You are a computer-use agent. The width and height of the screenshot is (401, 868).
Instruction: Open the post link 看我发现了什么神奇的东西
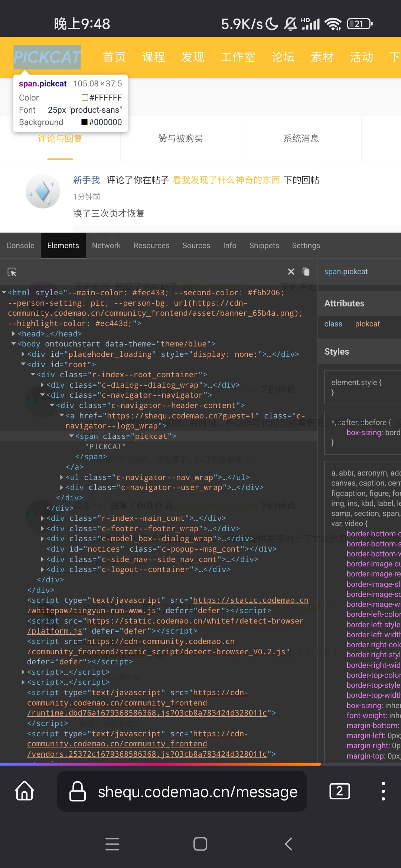point(226,180)
